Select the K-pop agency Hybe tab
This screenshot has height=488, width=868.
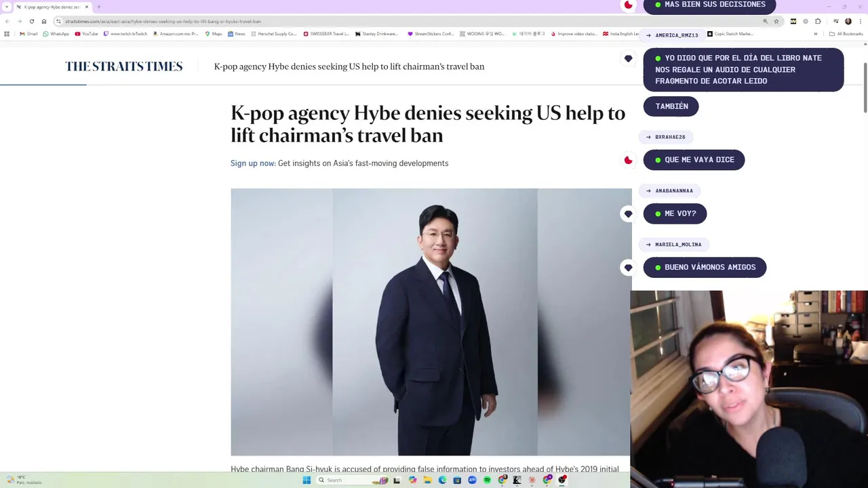(x=52, y=7)
